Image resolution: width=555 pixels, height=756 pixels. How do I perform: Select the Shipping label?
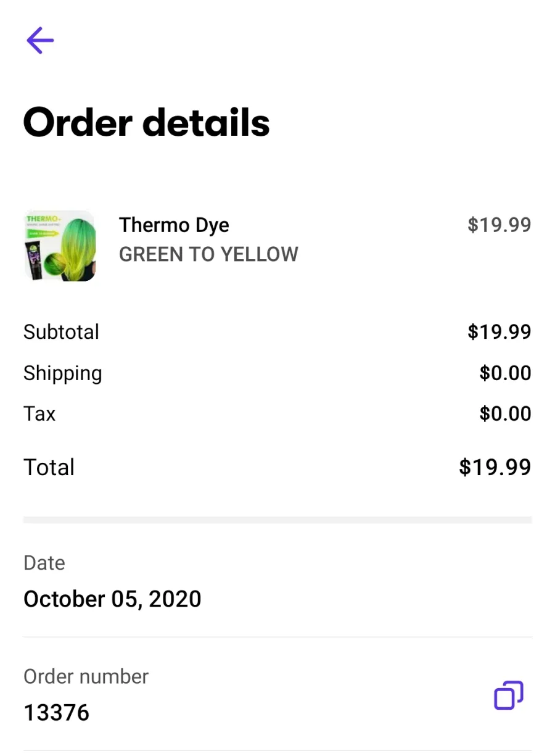click(x=63, y=374)
